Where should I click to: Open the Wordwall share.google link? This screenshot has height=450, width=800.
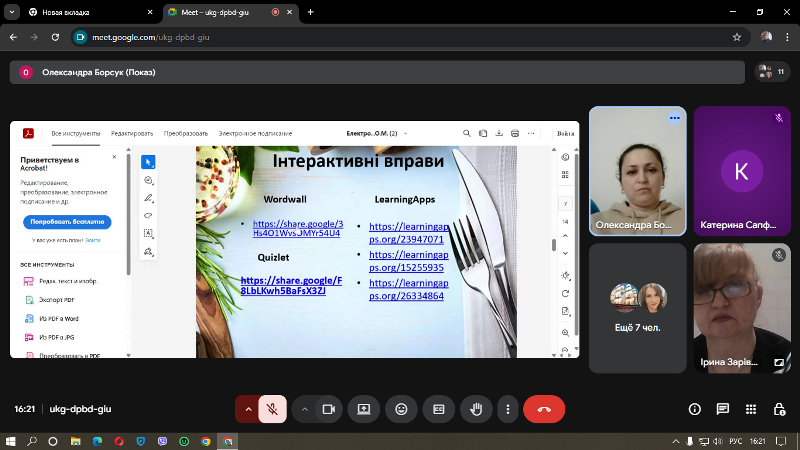click(x=298, y=229)
